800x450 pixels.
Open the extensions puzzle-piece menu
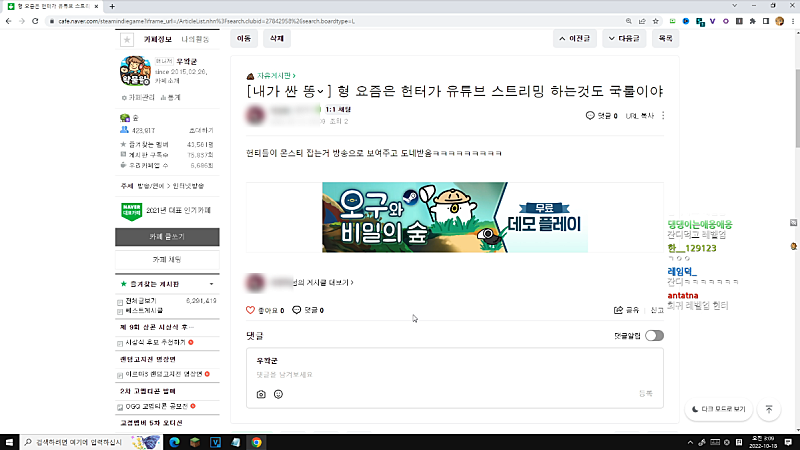coord(753,21)
